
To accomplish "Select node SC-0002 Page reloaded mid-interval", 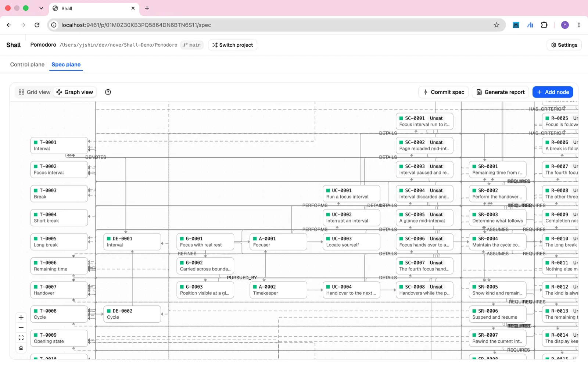I will point(425,146).
